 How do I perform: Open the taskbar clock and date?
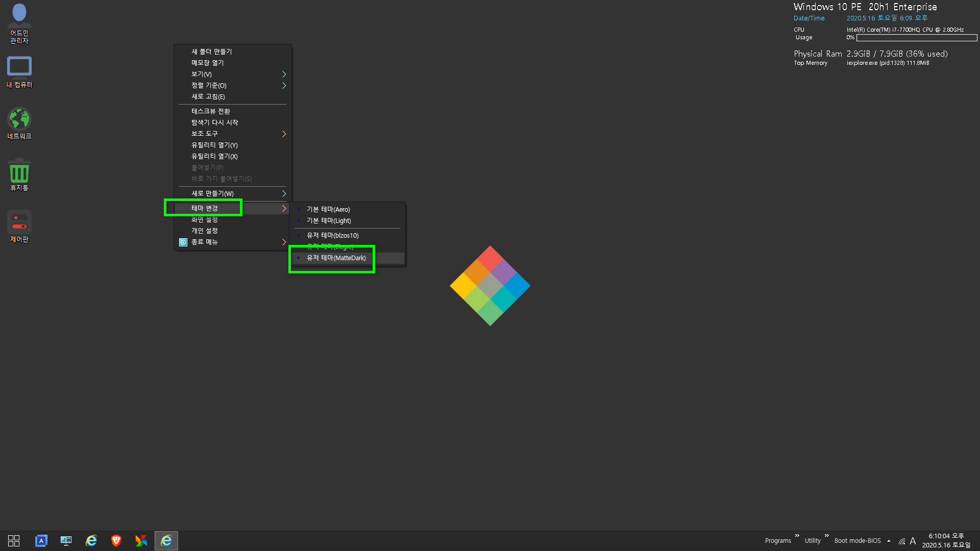tap(946, 541)
